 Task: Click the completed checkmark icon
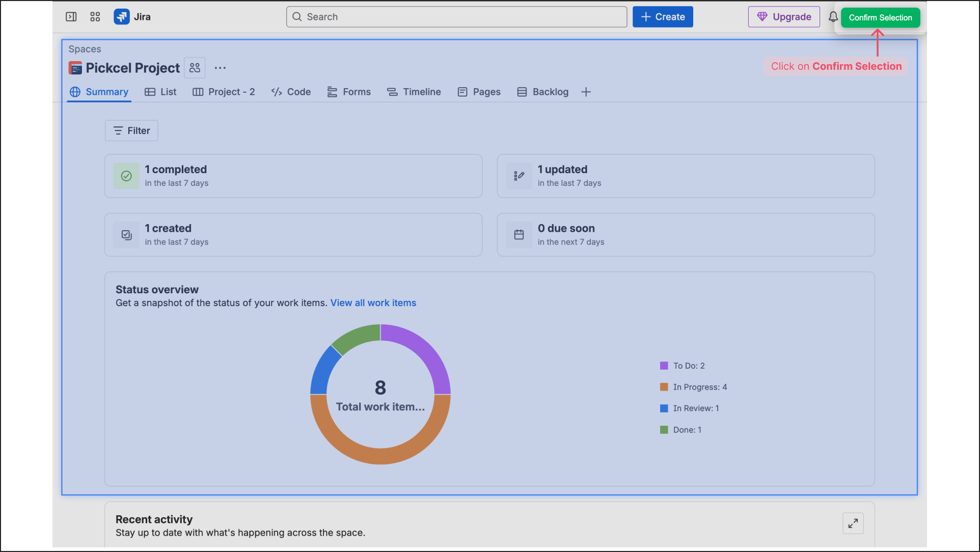coord(126,176)
